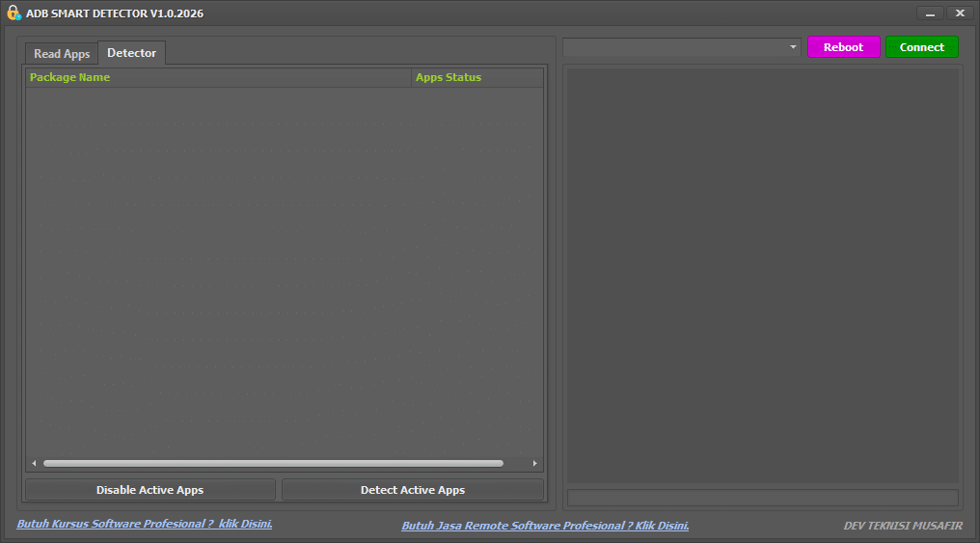Run Detect Active Apps
The width and height of the screenshot is (980, 543).
click(412, 490)
